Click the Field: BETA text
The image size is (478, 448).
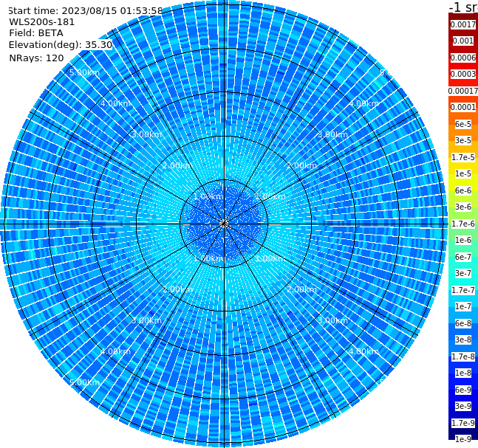pos(36,33)
